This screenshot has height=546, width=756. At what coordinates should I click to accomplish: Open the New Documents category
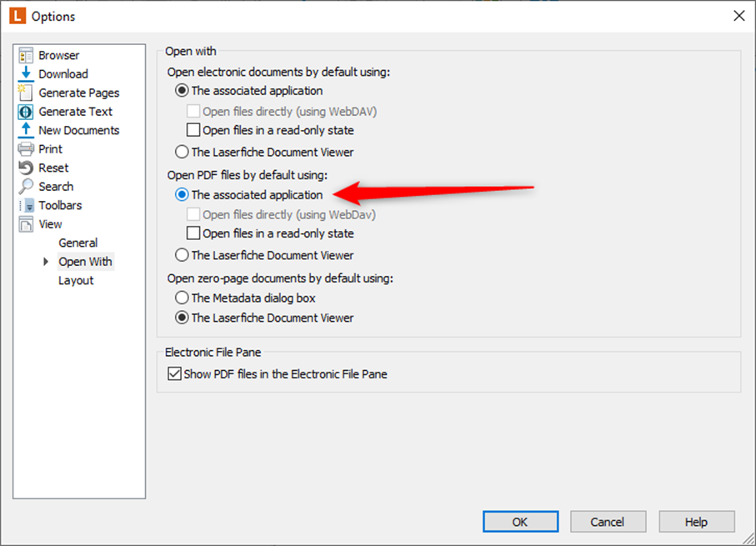[79, 130]
